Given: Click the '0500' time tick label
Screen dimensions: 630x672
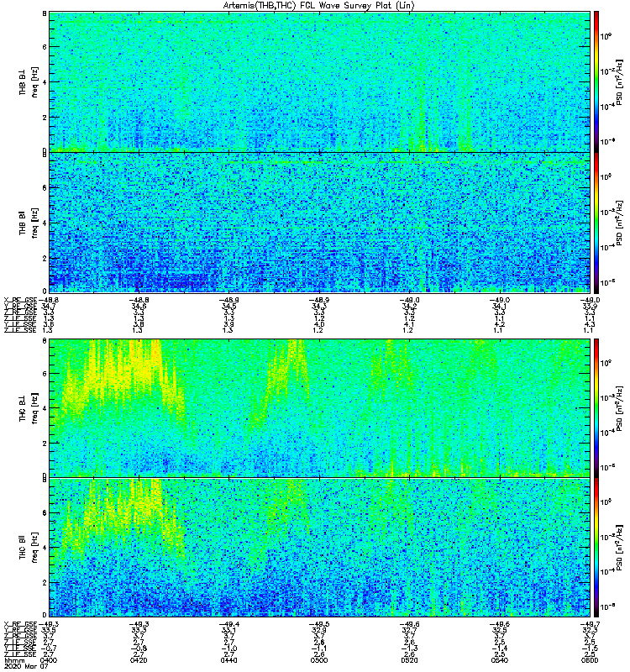Looking at the screenshot, I should tap(319, 660).
